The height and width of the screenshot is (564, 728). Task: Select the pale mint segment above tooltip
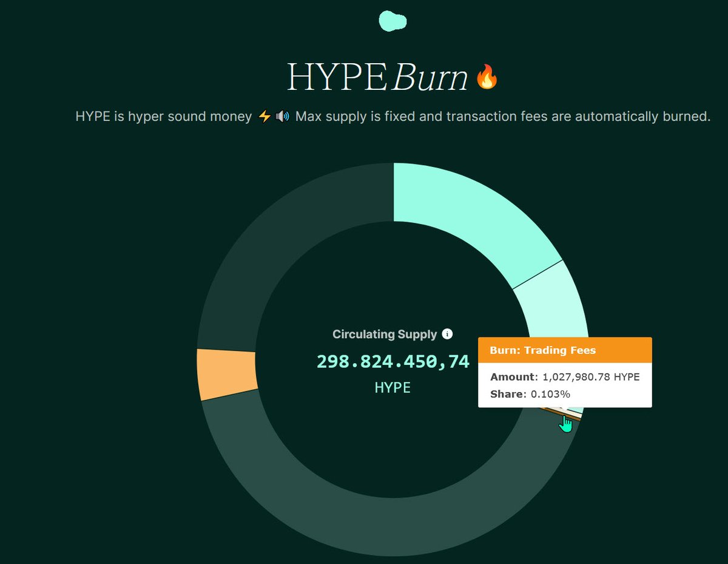click(552, 304)
